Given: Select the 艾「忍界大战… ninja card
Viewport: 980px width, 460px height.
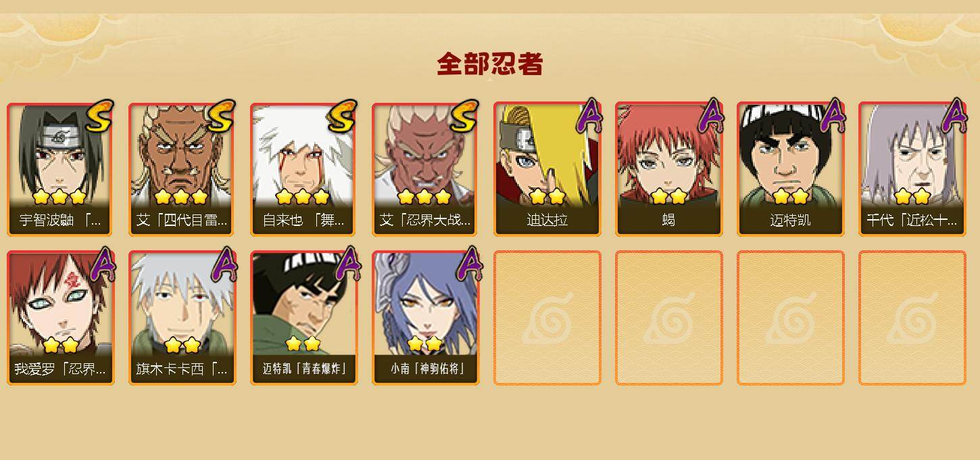Looking at the screenshot, I should [425, 169].
